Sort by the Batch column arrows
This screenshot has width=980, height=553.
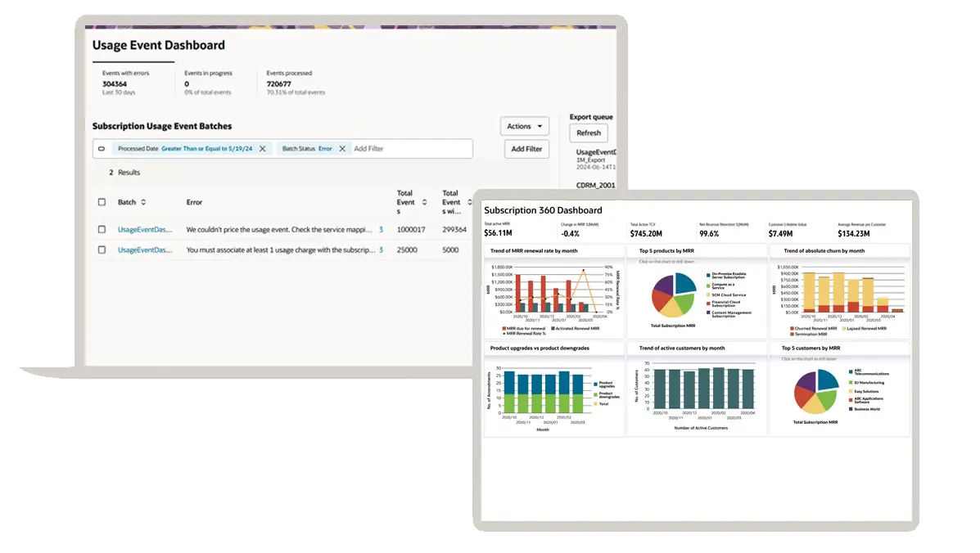[143, 202]
